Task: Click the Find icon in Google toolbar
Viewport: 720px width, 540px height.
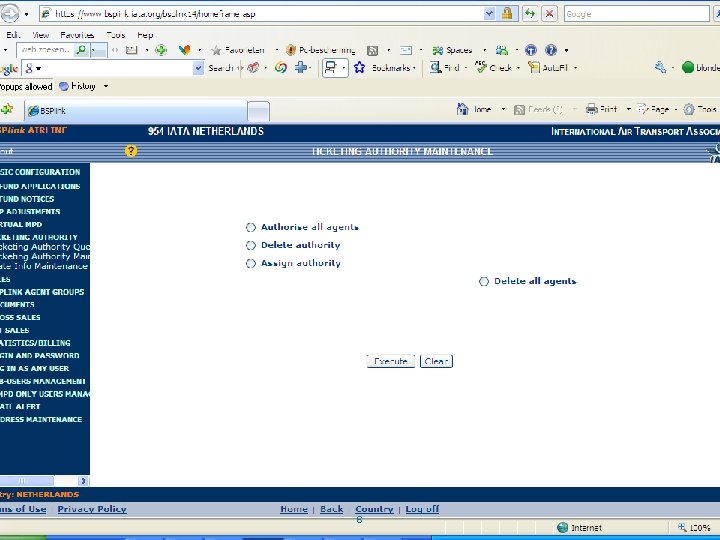Action: pos(435,68)
